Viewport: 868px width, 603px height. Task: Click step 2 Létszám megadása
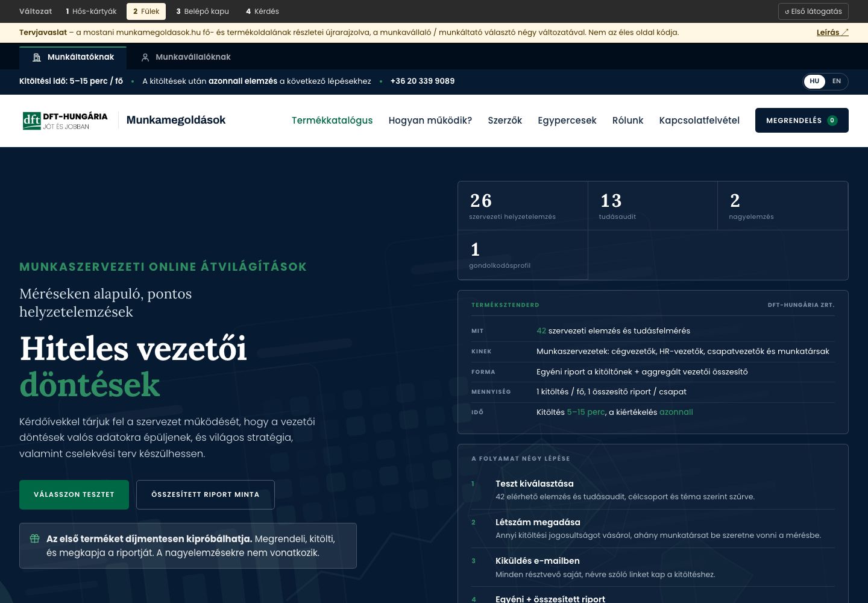tap(653, 528)
